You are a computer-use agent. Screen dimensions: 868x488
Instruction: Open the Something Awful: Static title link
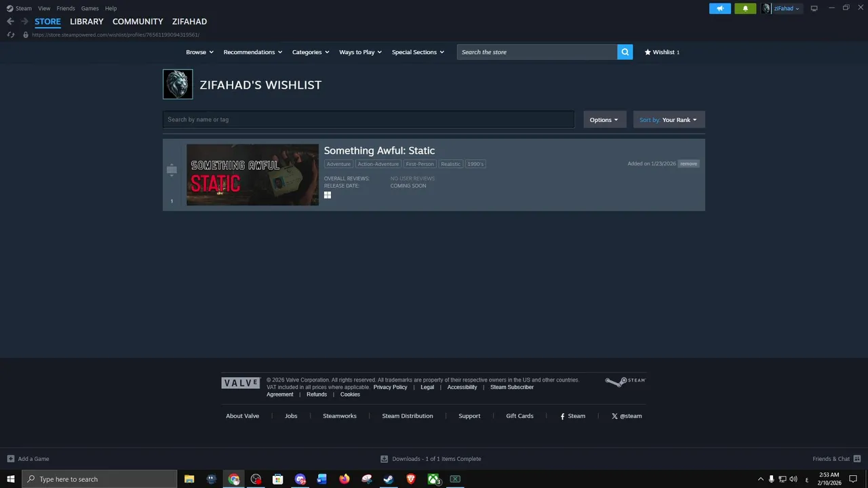pyautogui.click(x=379, y=150)
